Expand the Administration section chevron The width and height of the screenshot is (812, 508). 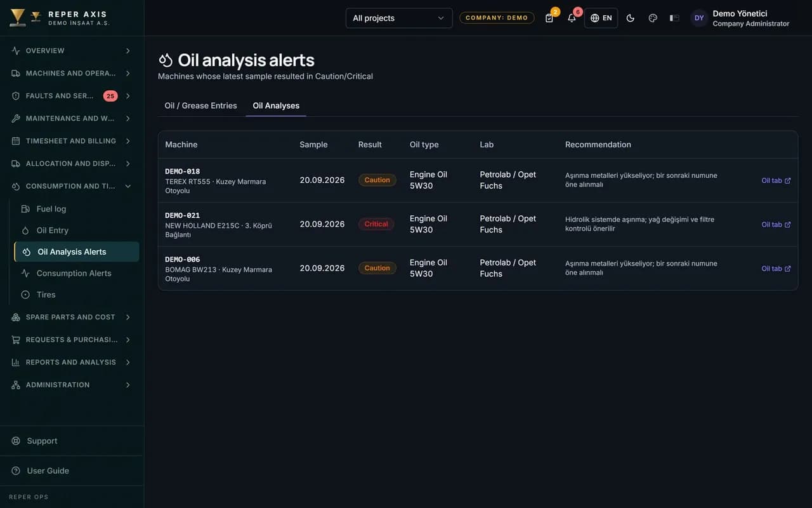[x=128, y=385]
